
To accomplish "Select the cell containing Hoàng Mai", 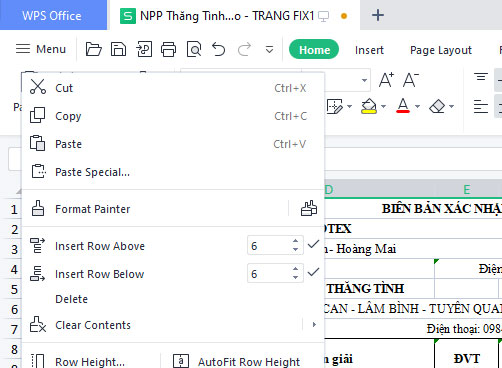I will [412, 249].
